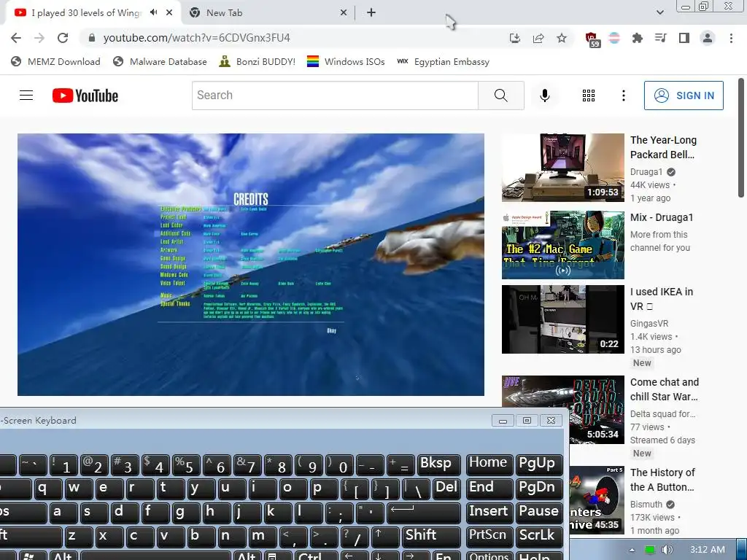Tap Enter arrow key on On-Screen Keyboard
Image resolution: width=747 pixels, height=560 pixels.
pyautogui.click(x=422, y=512)
